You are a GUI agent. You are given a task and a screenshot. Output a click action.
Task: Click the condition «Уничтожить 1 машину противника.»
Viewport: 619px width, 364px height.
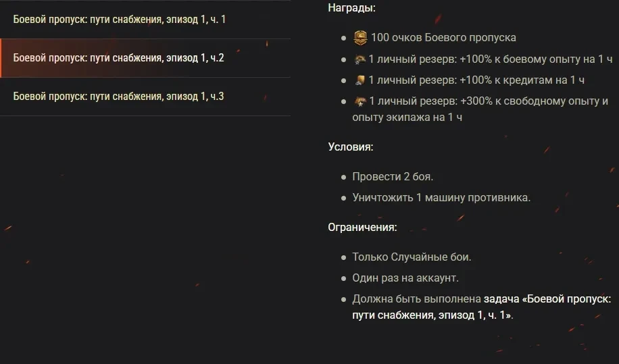pyautogui.click(x=441, y=198)
